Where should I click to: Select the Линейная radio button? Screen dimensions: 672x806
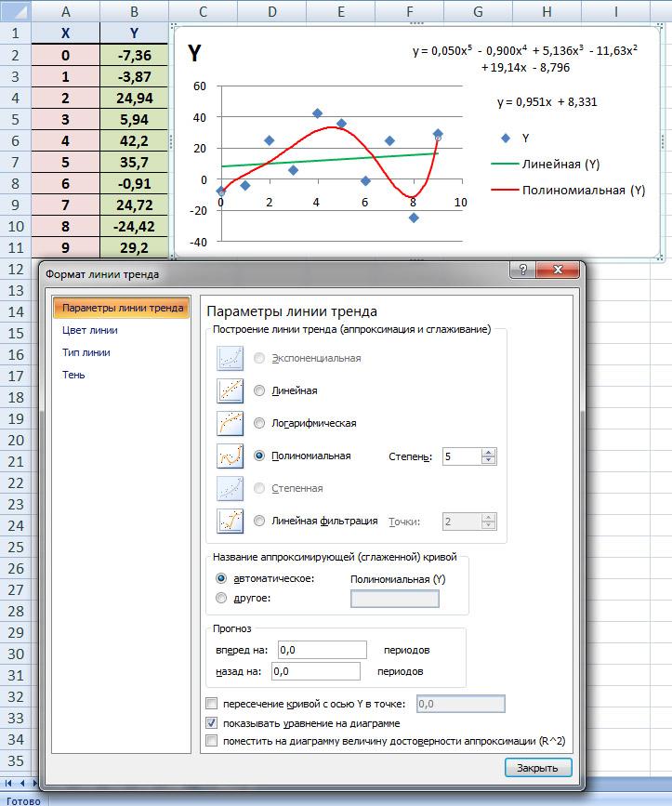(259, 390)
